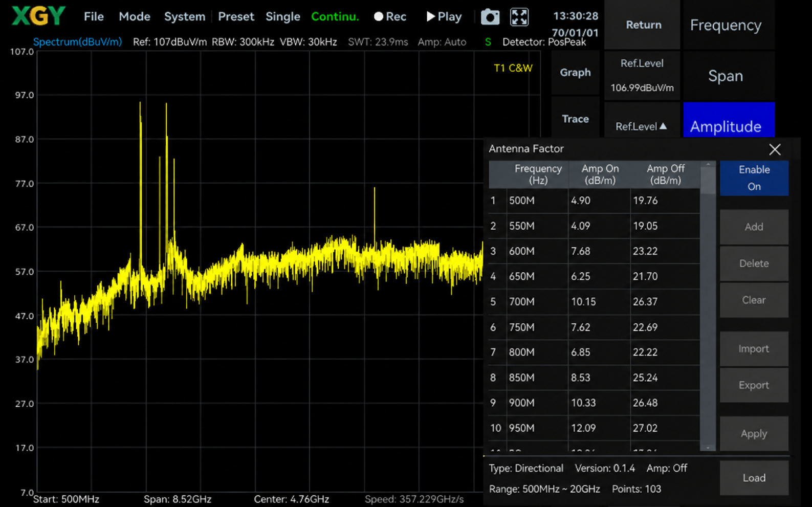The height and width of the screenshot is (507, 812).
Task: Edit Ref.Level 106.99dBuV/m value
Action: 642,76
